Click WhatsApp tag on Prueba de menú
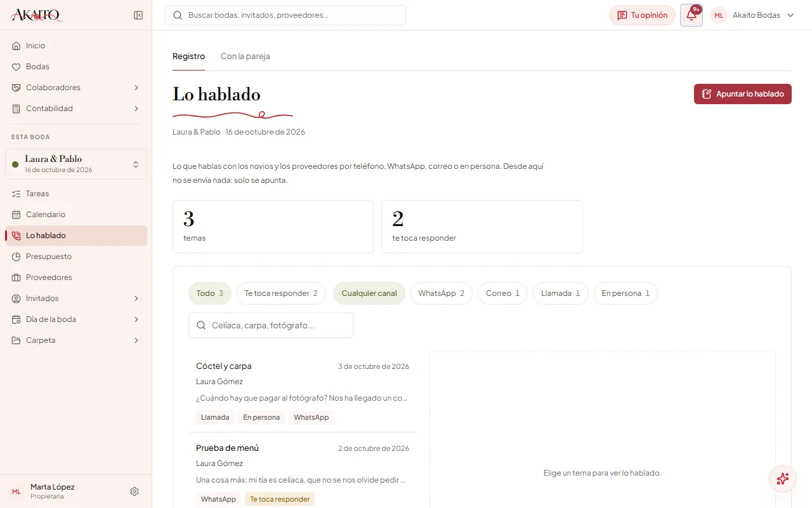The height and width of the screenshot is (508, 812). coord(219,499)
